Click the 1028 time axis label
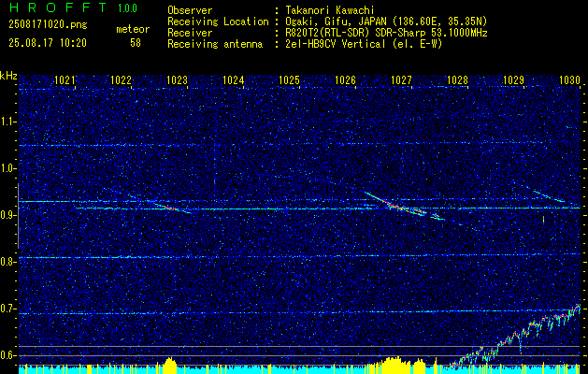The height and width of the screenshot is (374, 588). (457, 80)
